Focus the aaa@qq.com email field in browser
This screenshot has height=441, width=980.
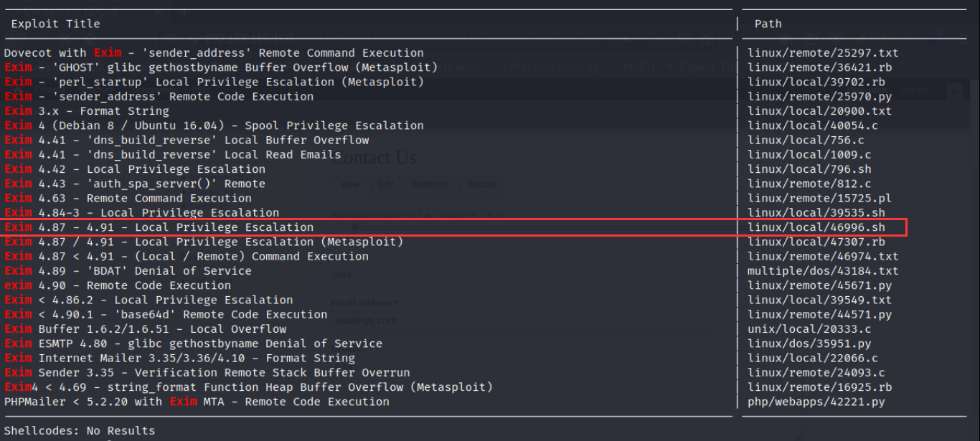(x=522, y=321)
